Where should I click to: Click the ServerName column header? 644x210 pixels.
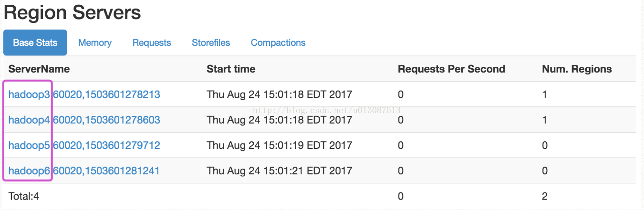coord(39,69)
